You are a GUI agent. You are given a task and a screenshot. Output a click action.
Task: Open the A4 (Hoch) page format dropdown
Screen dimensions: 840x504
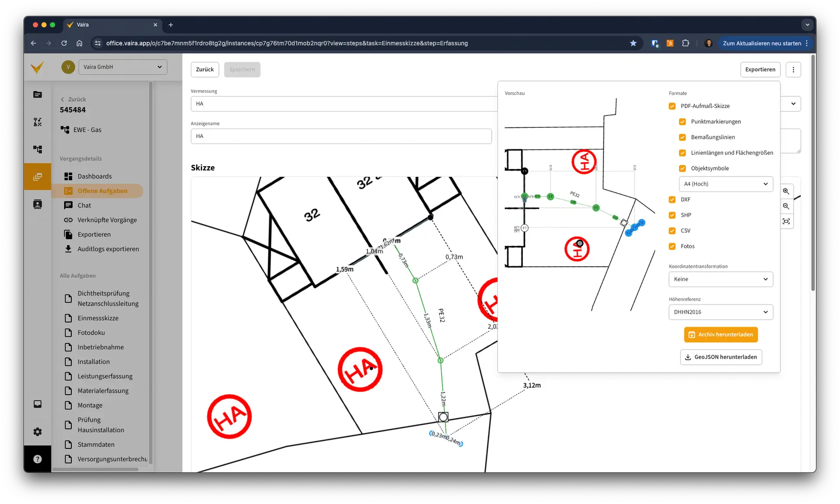[x=725, y=184]
